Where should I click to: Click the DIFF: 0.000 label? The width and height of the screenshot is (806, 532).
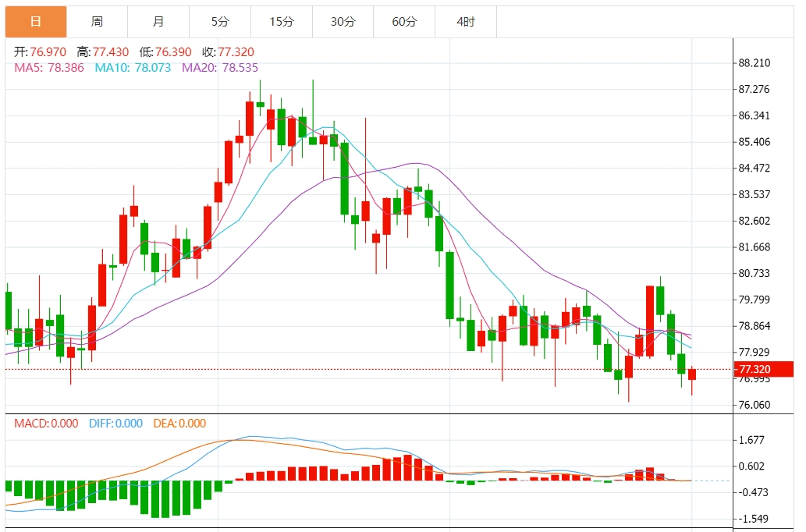coord(115,424)
